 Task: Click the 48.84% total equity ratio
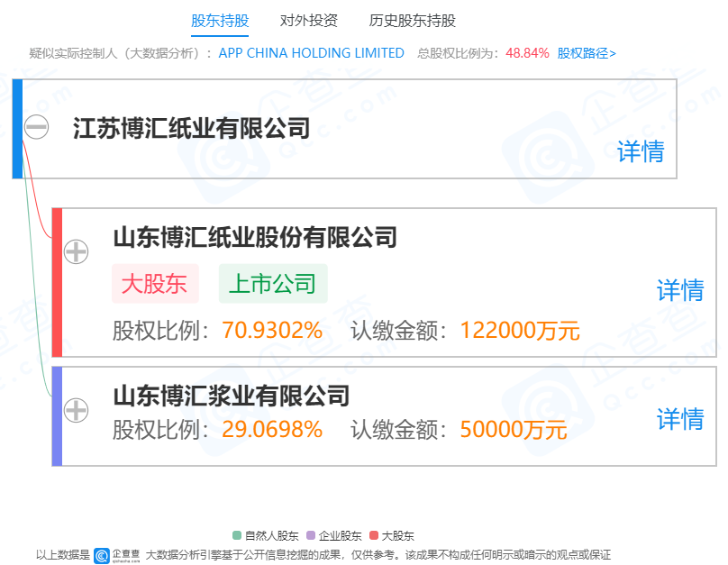(527, 53)
